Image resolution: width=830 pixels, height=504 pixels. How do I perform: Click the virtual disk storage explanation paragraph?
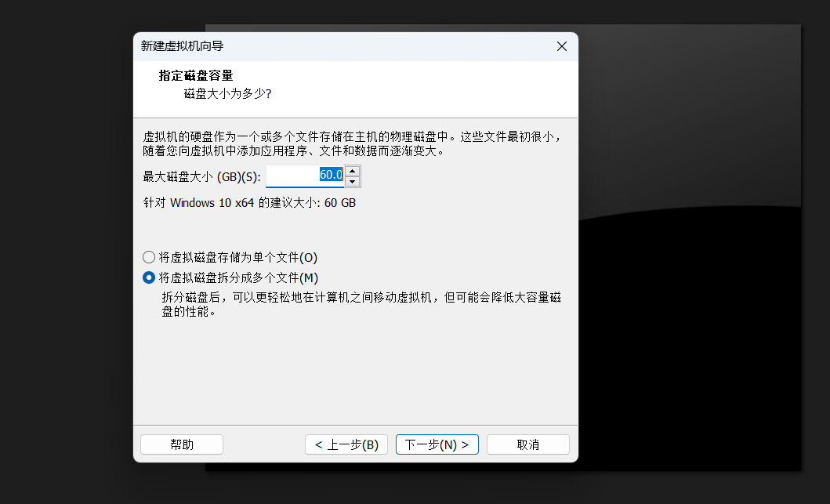click(x=353, y=144)
